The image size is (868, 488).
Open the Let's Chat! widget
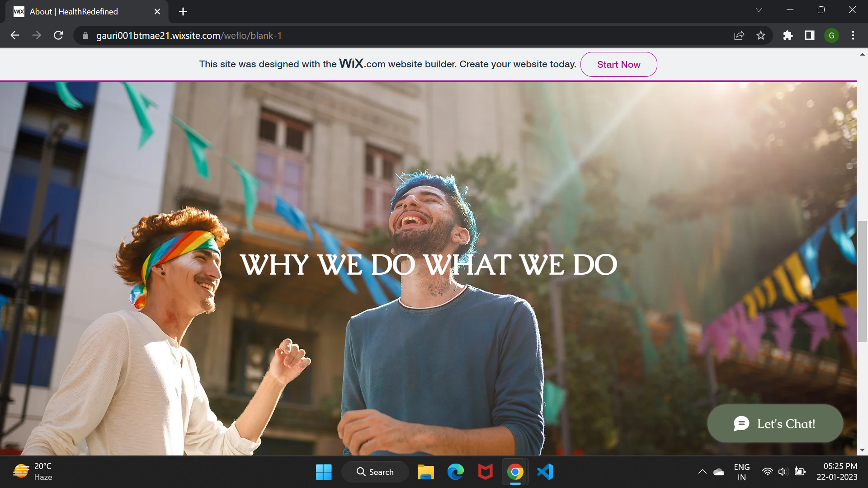point(775,423)
